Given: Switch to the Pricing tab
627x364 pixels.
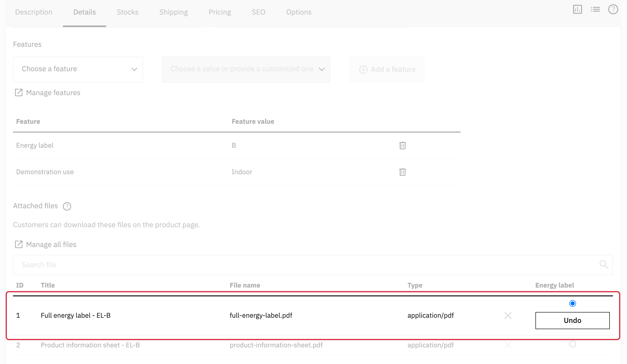Looking at the screenshot, I should click(x=220, y=12).
